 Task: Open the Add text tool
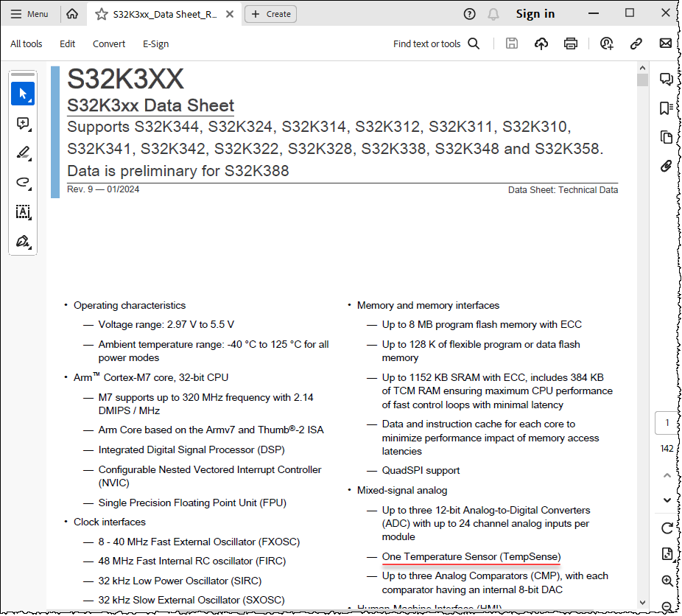coord(23,212)
